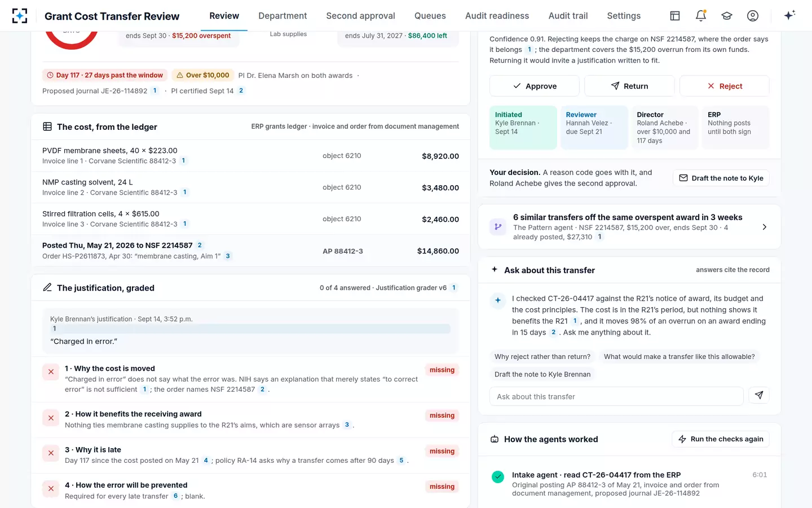This screenshot has height=508, width=812.
Task: Click the branch icon on the similar transfers card
Action: coord(498,227)
